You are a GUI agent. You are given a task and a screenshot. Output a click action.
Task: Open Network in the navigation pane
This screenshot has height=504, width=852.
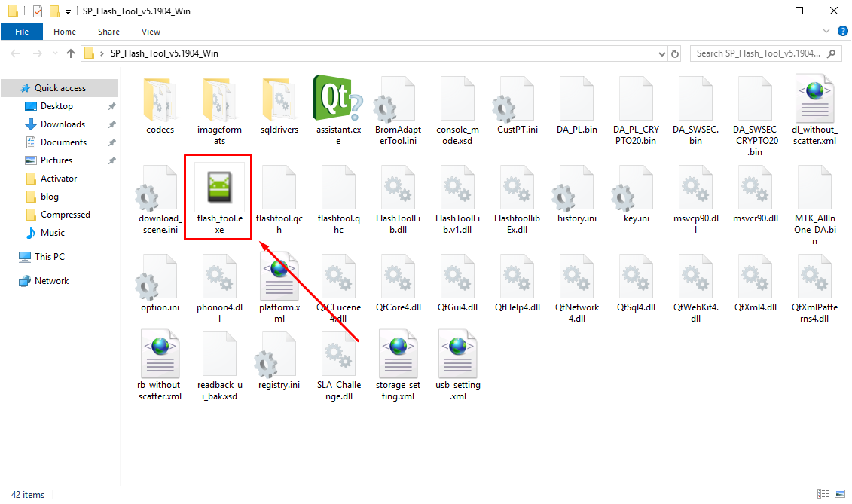click(52, 280)
